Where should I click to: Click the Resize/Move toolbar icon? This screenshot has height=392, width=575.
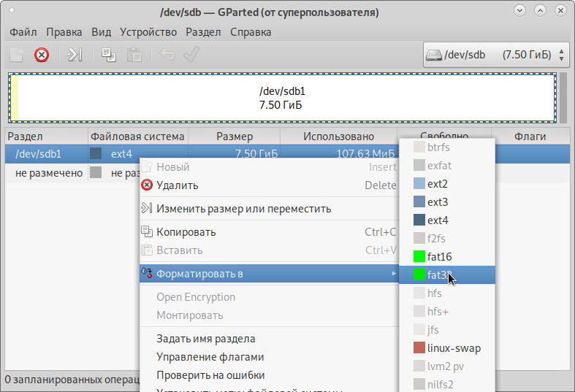(75, 55)
